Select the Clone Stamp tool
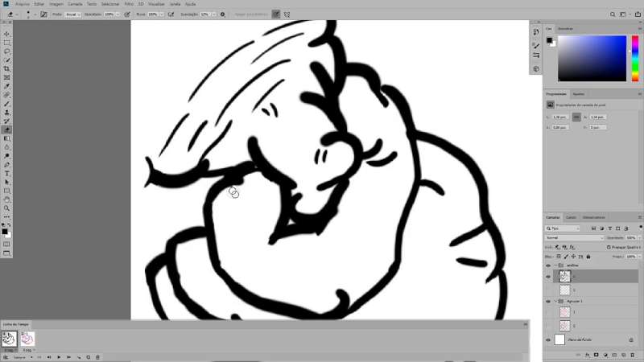This screenshot has height=362, width=644. click(6, 112)
